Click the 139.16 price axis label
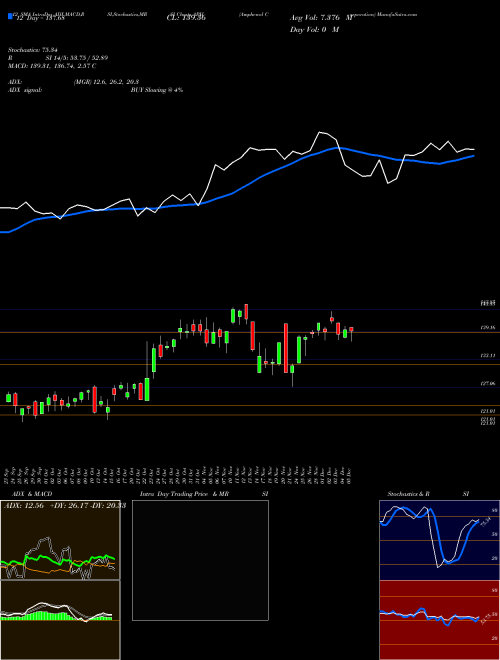The height and width of the screenshot is (660, 500). pyautogui.click(x=487, y=327)
